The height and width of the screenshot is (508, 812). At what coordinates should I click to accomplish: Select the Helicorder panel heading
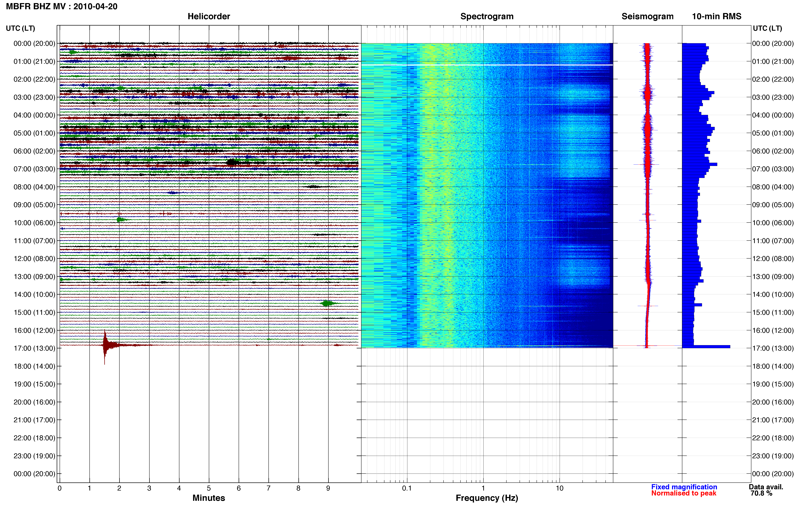209,16
